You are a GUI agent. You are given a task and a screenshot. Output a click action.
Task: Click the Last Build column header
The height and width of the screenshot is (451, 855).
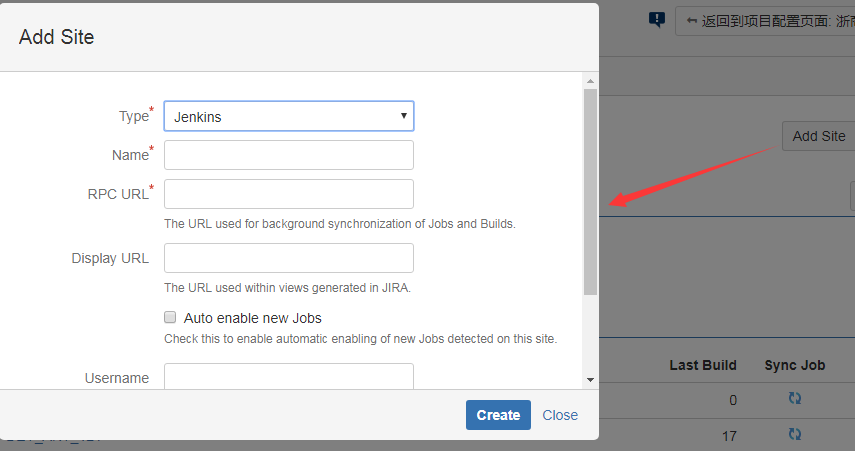[703, 365]
